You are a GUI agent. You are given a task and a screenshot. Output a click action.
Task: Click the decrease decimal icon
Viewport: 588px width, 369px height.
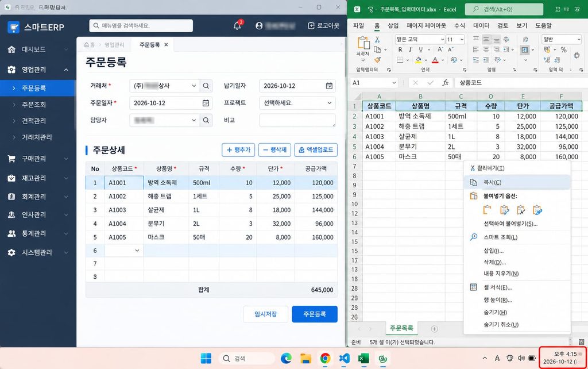tap(557, 60)
